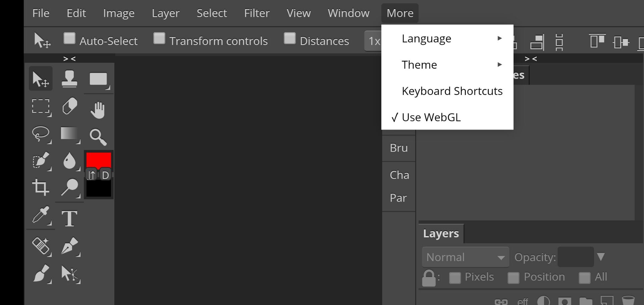Image resolution: width=644 pixels, height=305 pixels.
Task: Click the lock icon in Layers panel
Action: (x=429, y=278)
